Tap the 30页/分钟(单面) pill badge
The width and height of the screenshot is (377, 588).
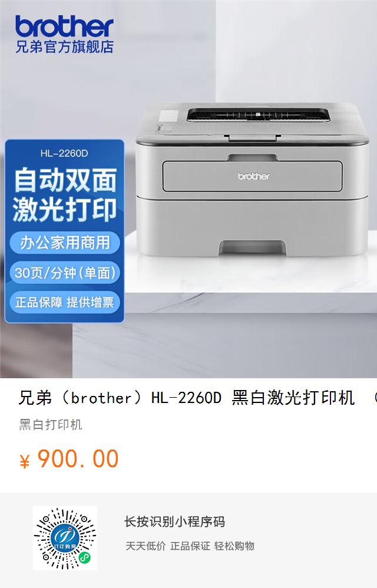(x=64, y=273)
